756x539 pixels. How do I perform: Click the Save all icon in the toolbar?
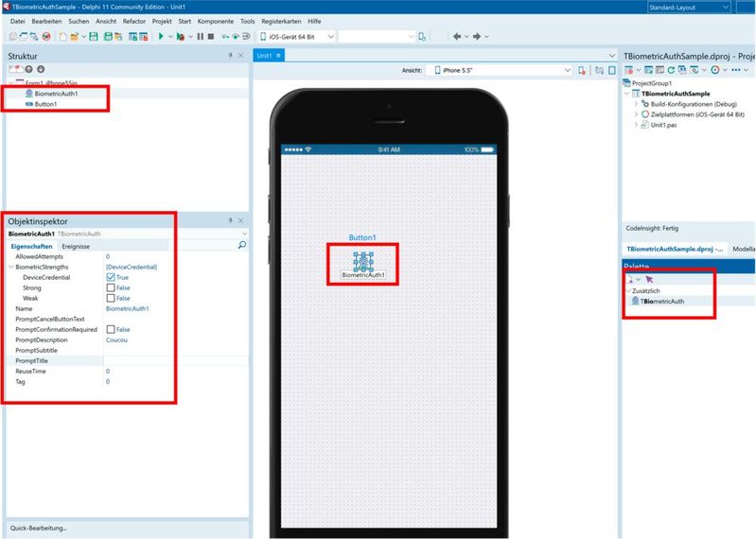(108, 37)
